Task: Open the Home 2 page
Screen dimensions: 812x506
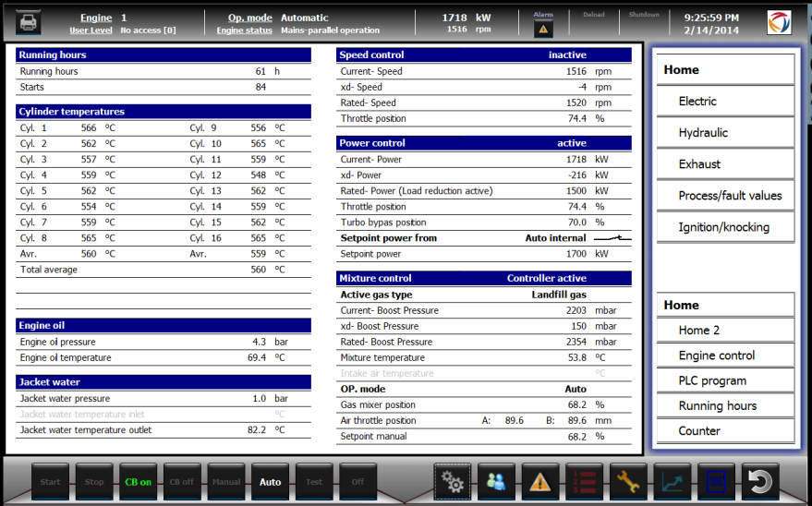Action: 725,330
